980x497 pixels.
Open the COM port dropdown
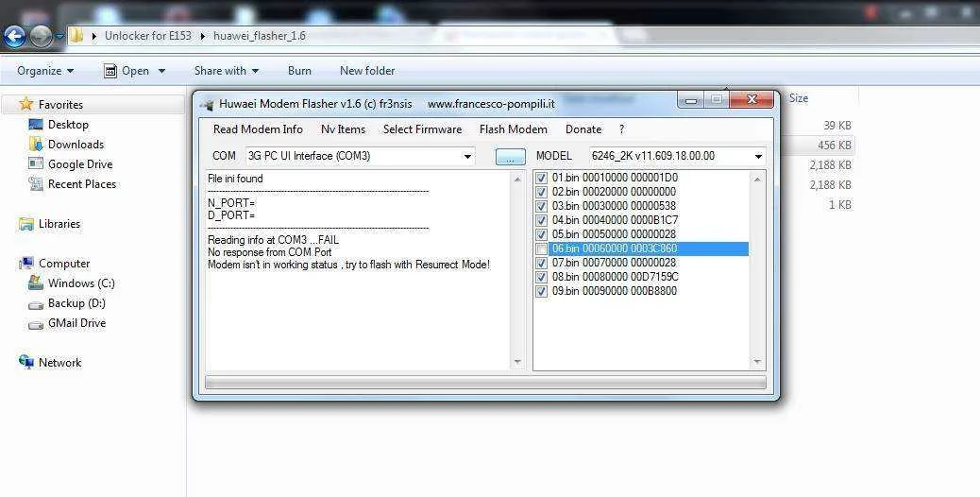(467, 156)
